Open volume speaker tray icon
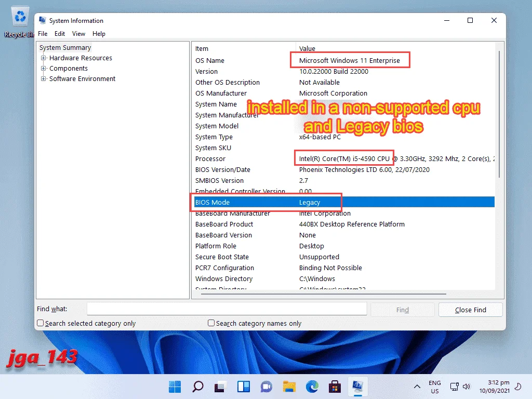This screenshot has width=532, height=399. click(x=467, y=387)
